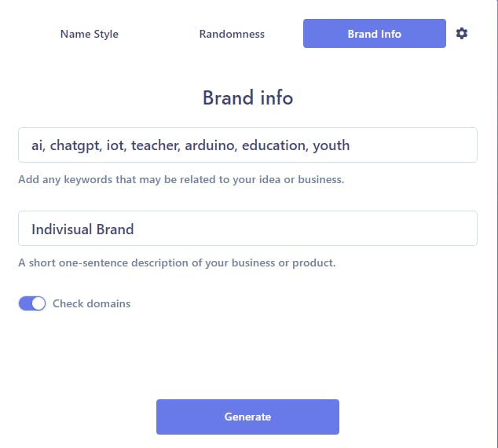Place cursor on the keyword 'arduino'
The width and height of the screenshot is (498, 448).
point(210,145)
